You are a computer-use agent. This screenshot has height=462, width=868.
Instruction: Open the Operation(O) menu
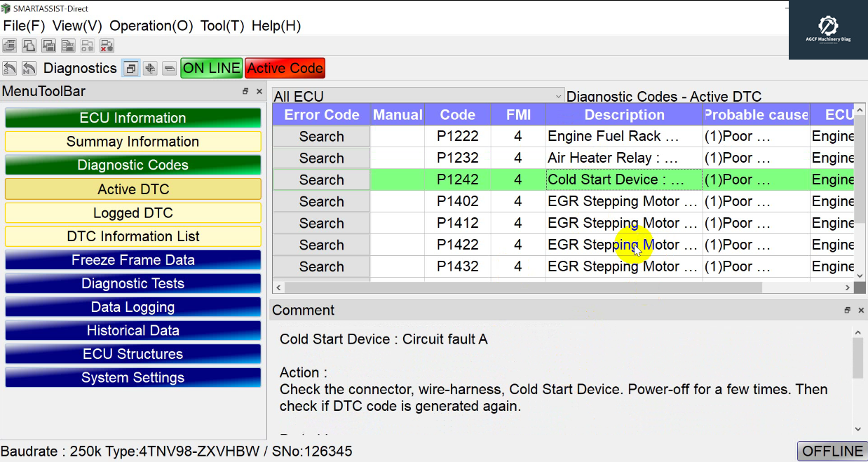151,26
